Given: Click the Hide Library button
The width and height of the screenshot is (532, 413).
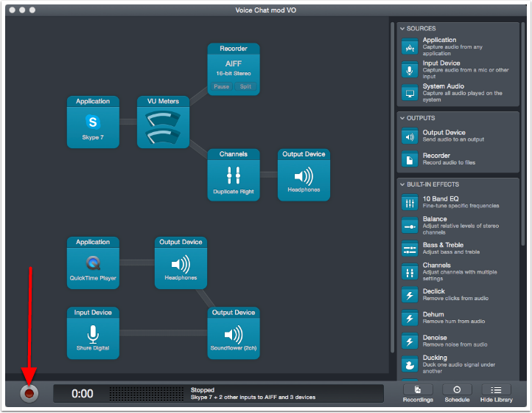Looking at the screenshot, I should click(496, 393).
